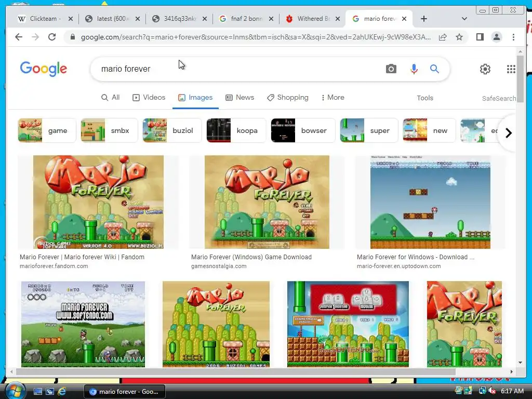
Task: Expand the More search categories menu
Action: click(332, 98)
